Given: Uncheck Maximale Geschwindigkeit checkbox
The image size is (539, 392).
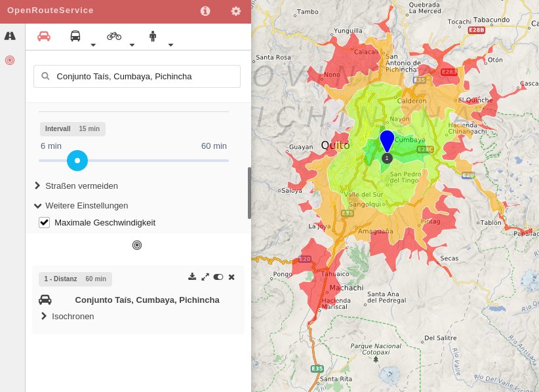Looking at the screenshot, I should click(45, 223).
